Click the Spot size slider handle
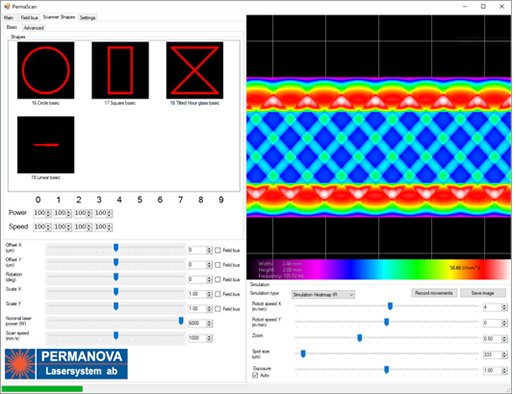 (x=303, y=354)
